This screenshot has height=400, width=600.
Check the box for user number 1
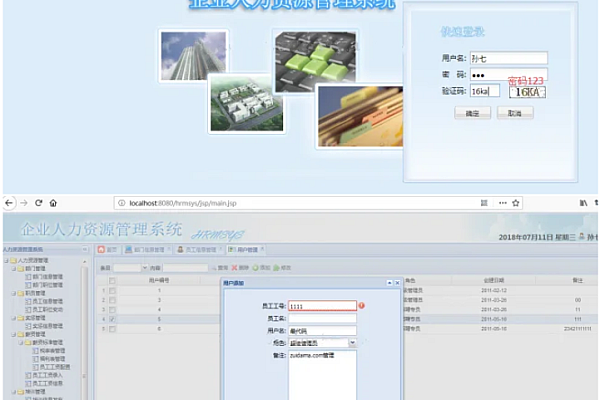tap(112, 291)
